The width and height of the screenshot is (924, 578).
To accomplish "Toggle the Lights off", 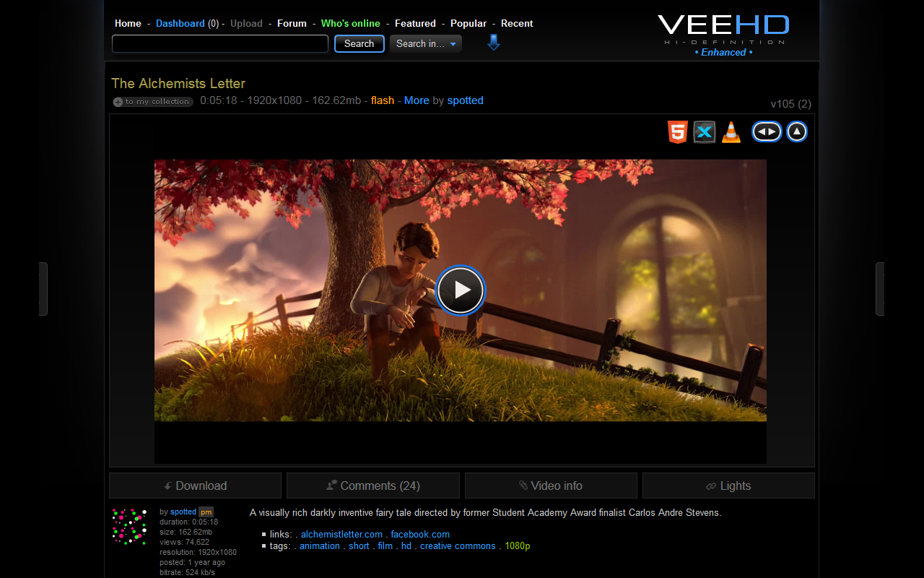I will tap(728, 485).
